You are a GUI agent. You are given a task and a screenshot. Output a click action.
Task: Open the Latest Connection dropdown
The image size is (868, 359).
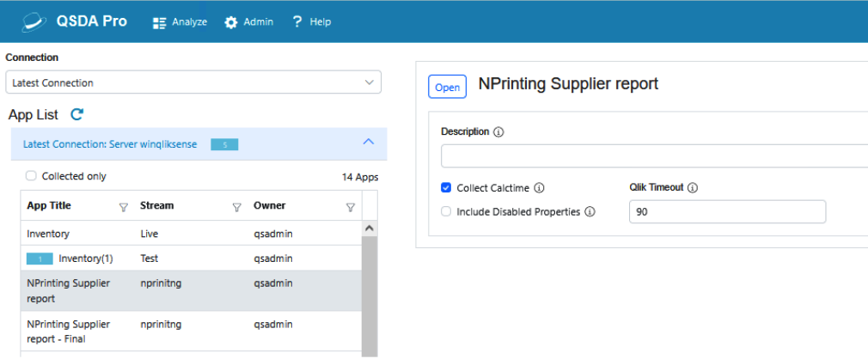pyautogui.click(x=193, y=82)
